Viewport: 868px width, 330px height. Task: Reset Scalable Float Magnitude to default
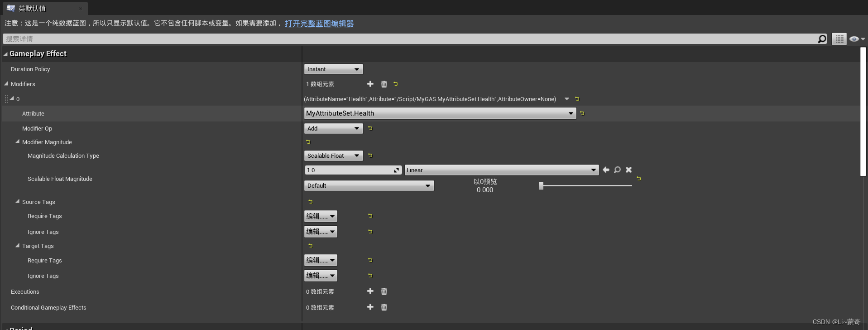tap(639, 179)
